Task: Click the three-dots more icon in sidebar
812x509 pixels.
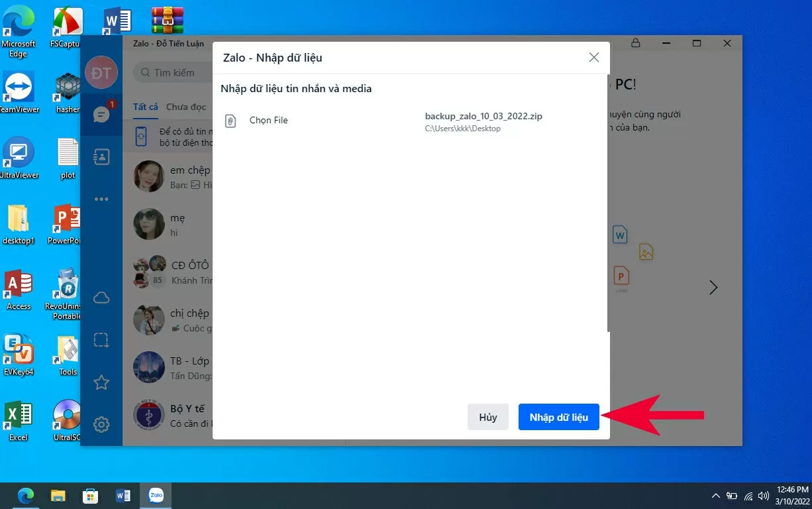Action: tap(101, 199)
